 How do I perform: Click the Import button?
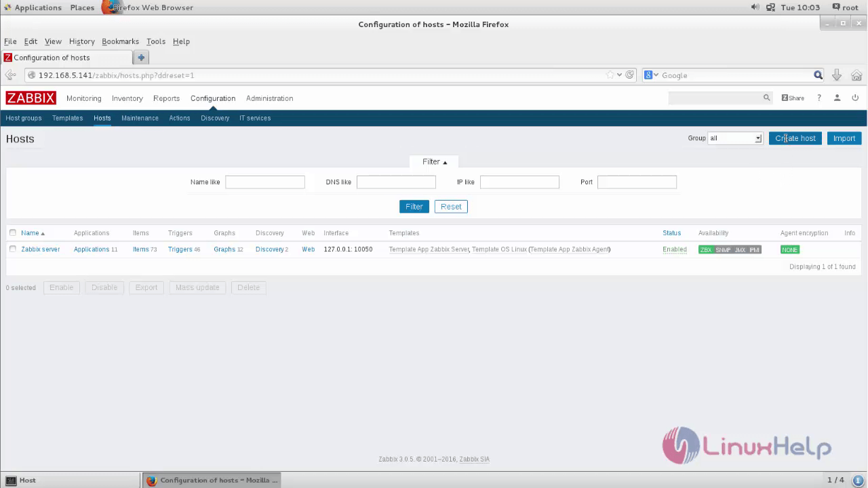point(844,138)
